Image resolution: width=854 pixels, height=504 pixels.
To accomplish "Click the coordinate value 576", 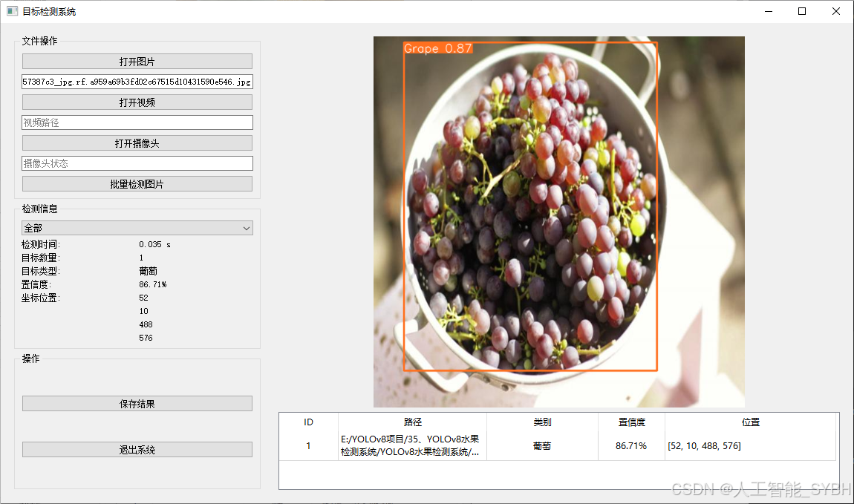I will click(146, 338).
